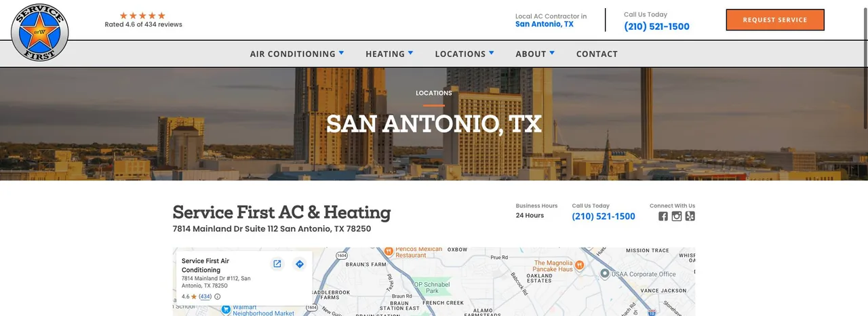Open the (434) reviews link on map card

[205, 296]
